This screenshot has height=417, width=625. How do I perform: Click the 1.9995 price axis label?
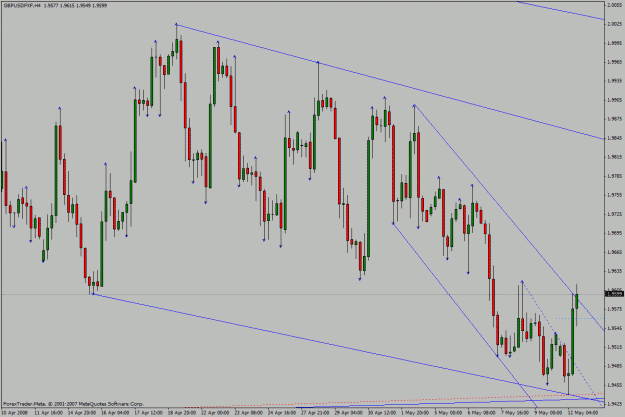click(x=615, y=43)
